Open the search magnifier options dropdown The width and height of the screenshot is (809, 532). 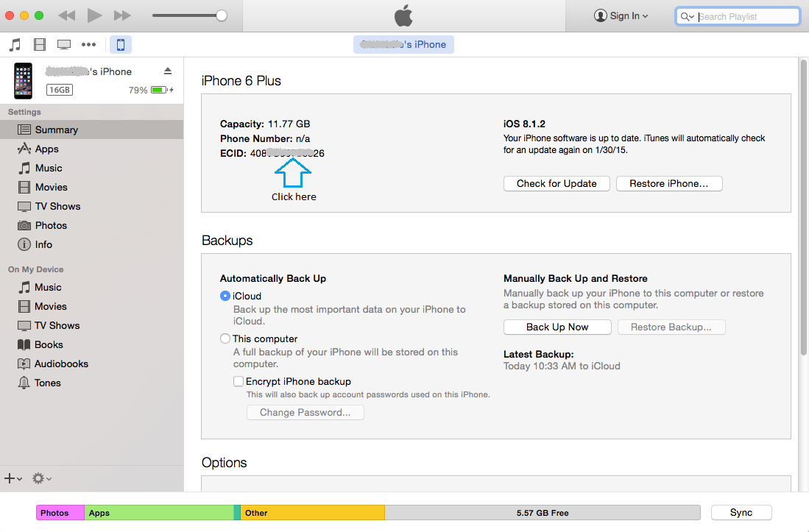click(x=688, y=16)
